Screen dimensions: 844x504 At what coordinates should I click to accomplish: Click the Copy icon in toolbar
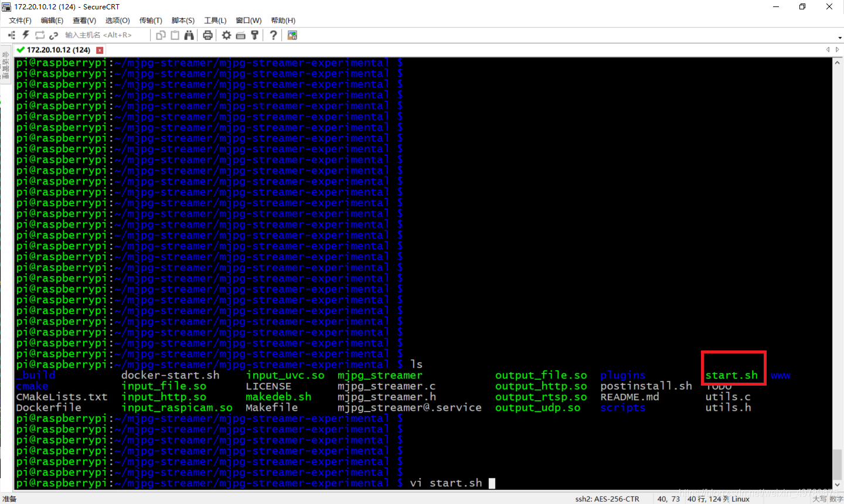pos(161,35)
